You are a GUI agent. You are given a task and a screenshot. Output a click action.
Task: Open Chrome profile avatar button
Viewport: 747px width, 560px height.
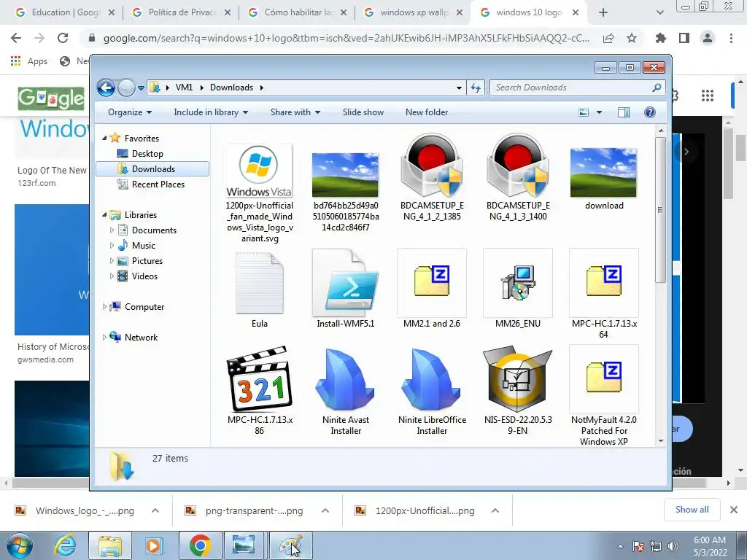coord(708,38)
